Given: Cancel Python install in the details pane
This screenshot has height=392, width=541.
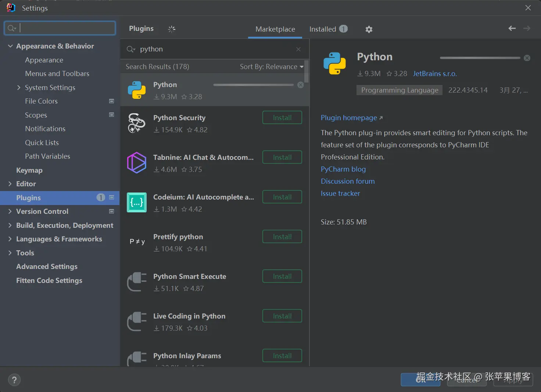Looking at the screenshot, I should click(527, 58).
